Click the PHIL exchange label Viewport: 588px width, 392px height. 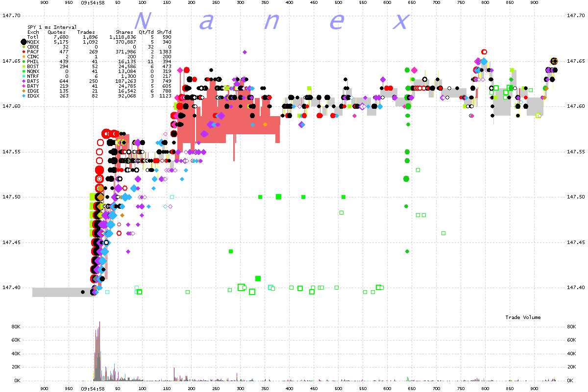click(x=33, y=60)
